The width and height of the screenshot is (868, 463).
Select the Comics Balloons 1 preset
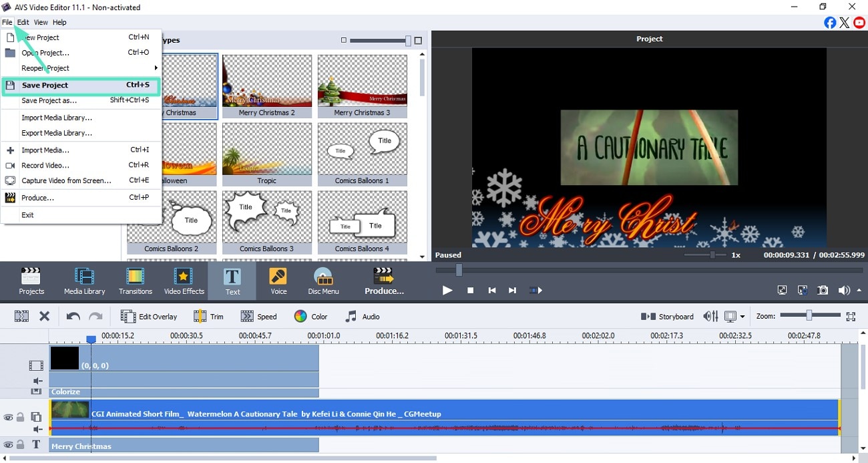pyautogui.click(x=363, y=154)
